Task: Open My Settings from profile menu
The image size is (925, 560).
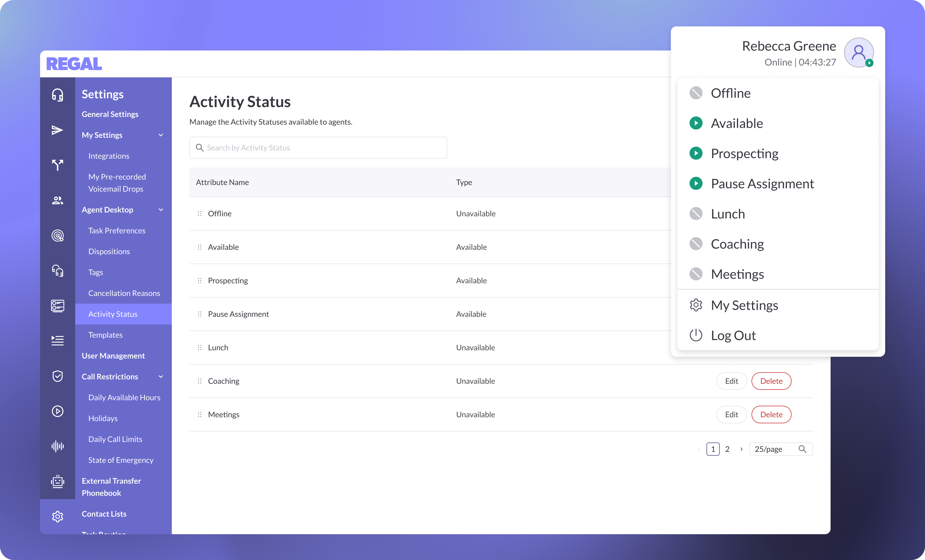Action: [744, 305]
